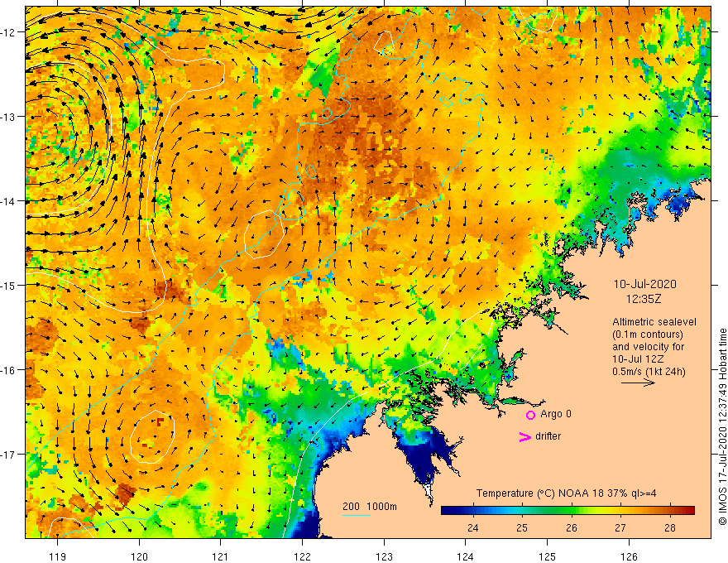This screenshot has height=563, width=728.
Task: Click longitude axis label 123
Action: pos(384,557)
